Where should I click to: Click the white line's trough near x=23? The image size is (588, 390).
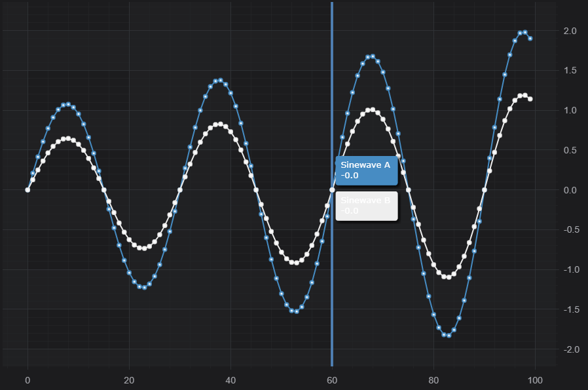click(144, 248)
